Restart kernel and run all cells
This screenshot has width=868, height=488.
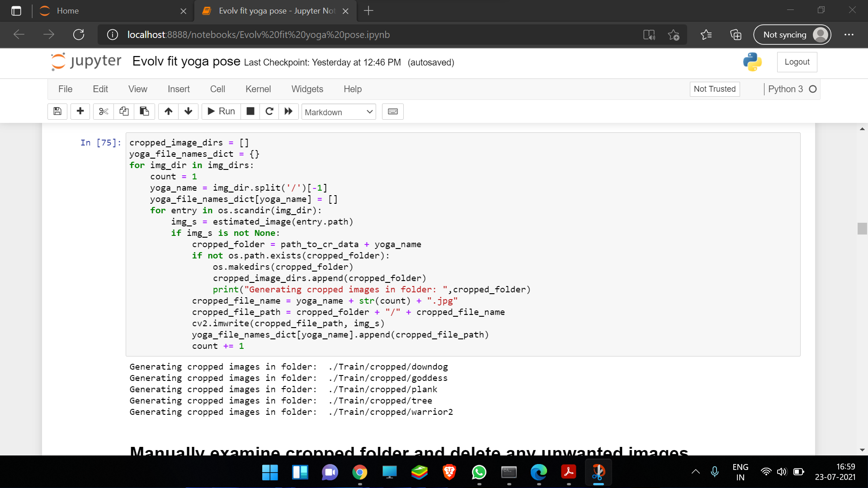click(x=288, y=111)
